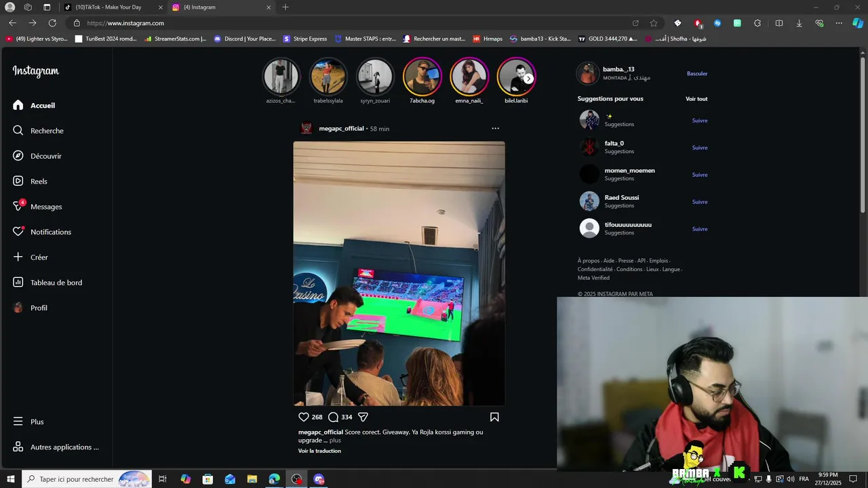This screenshot has width=868, height=488.
Task: Open three-dot options on megapc_official post
Action: coord(495,128)
